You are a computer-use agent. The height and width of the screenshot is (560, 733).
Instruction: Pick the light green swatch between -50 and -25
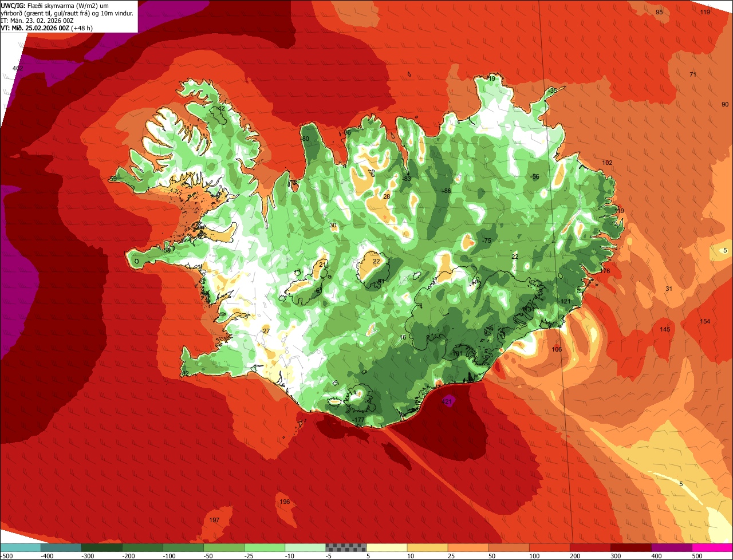(x=223, y=547)
